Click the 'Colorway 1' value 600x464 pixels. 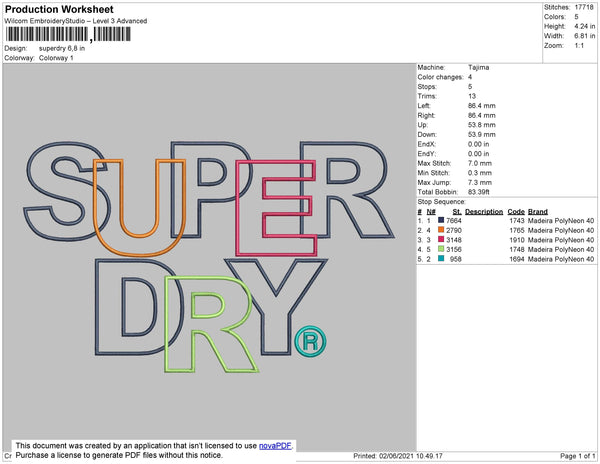click(x=56, y=58)
